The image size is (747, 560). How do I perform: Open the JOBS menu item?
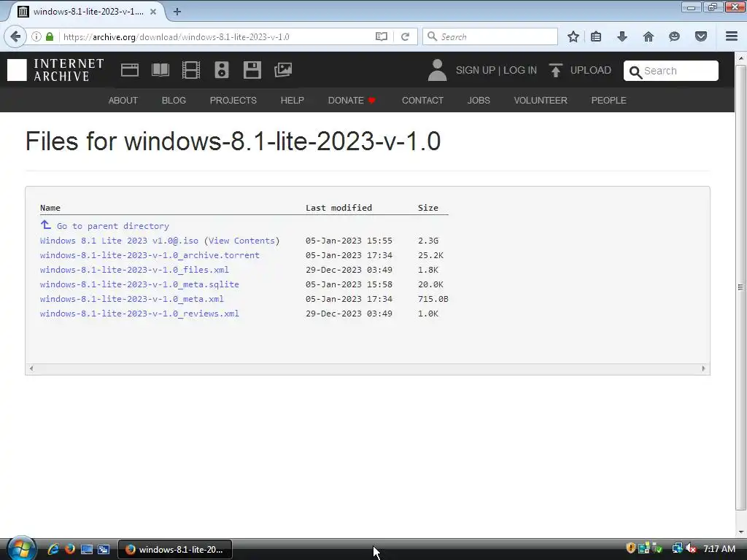point(479,101)
